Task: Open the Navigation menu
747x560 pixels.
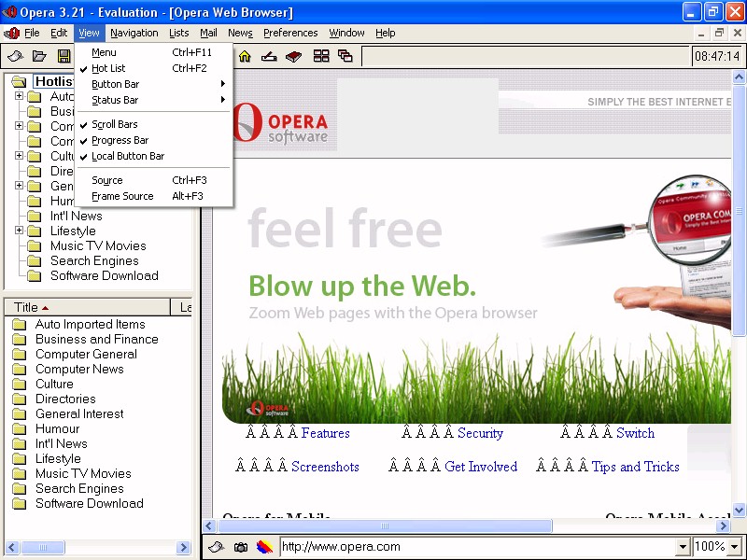Action: point(134,33)
